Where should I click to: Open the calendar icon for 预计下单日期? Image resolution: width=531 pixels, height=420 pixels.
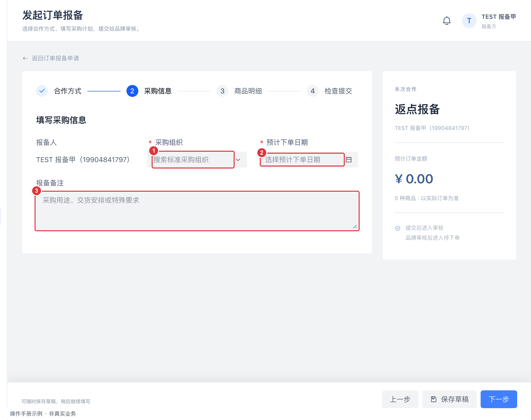(349, 160)
